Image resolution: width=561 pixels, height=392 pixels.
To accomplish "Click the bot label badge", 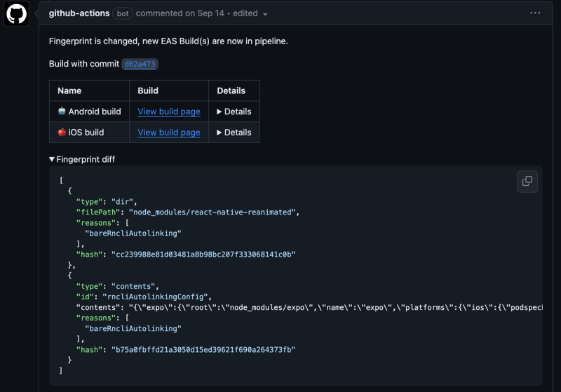I will click(x=123, y=13).
